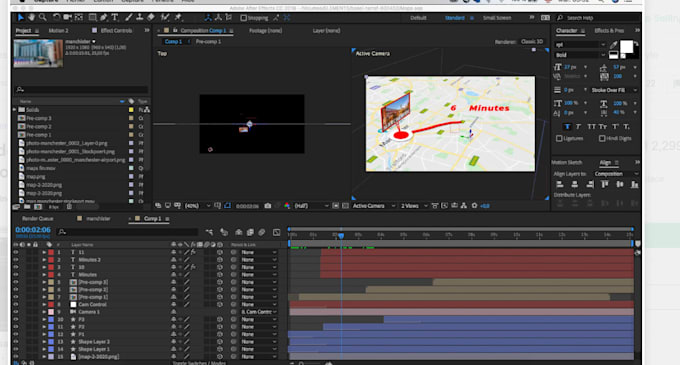Image resolution: width=680 pixels, height=365 pixels.
Task: Click the Faux Bold T button
Action: click(x=567, y=127)
